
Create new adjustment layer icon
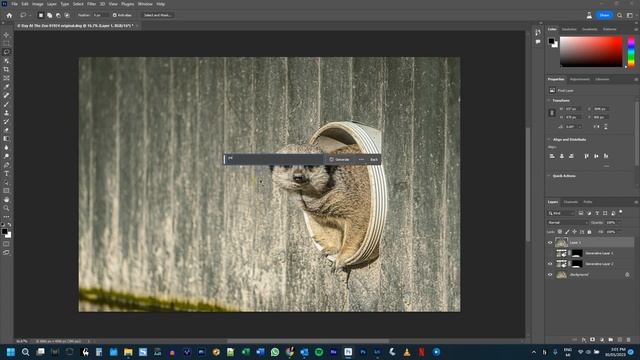pyautogui.click(x=601, y=340)
